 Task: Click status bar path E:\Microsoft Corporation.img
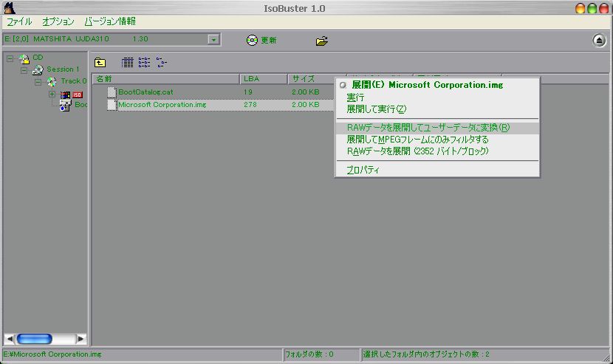[52, 354]
